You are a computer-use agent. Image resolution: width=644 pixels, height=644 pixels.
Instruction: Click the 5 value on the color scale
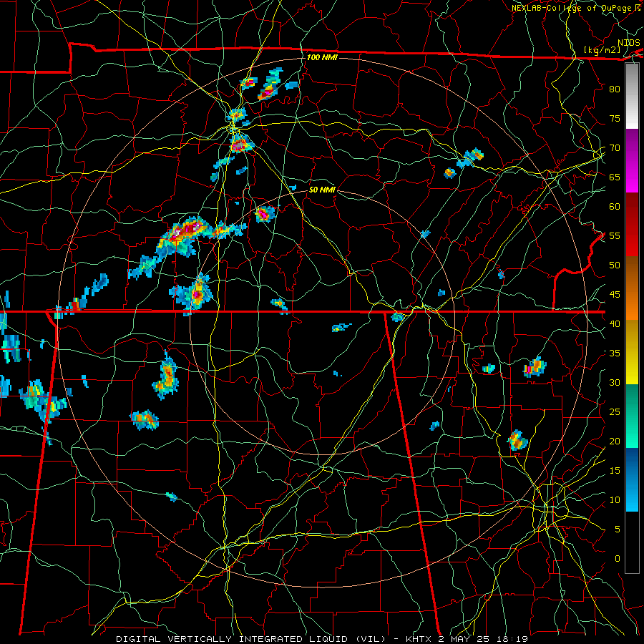coord(618,530)
